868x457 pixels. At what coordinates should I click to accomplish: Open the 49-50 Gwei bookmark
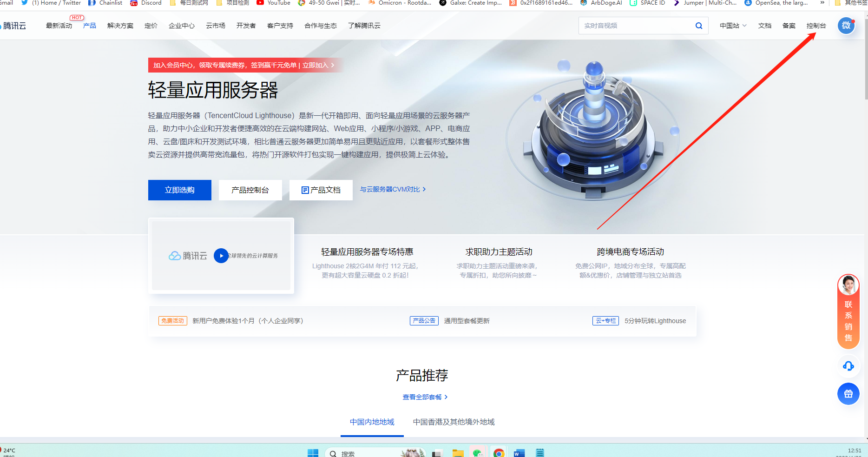(329, 3)
